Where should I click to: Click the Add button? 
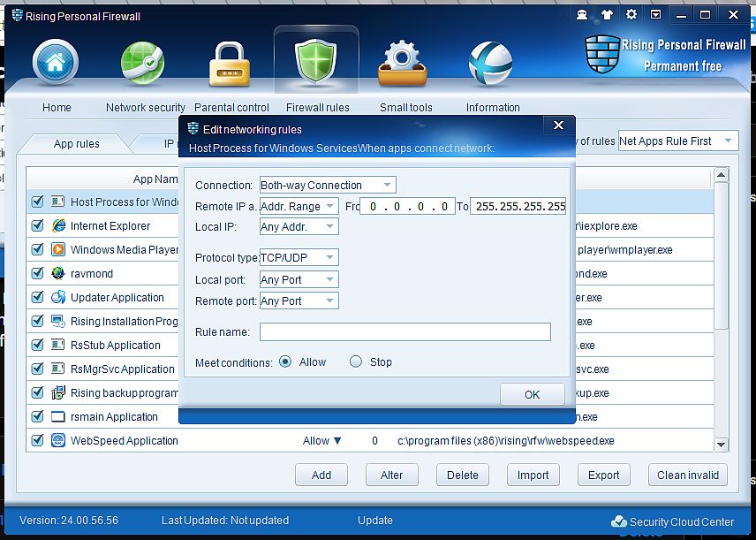[321, 475]
